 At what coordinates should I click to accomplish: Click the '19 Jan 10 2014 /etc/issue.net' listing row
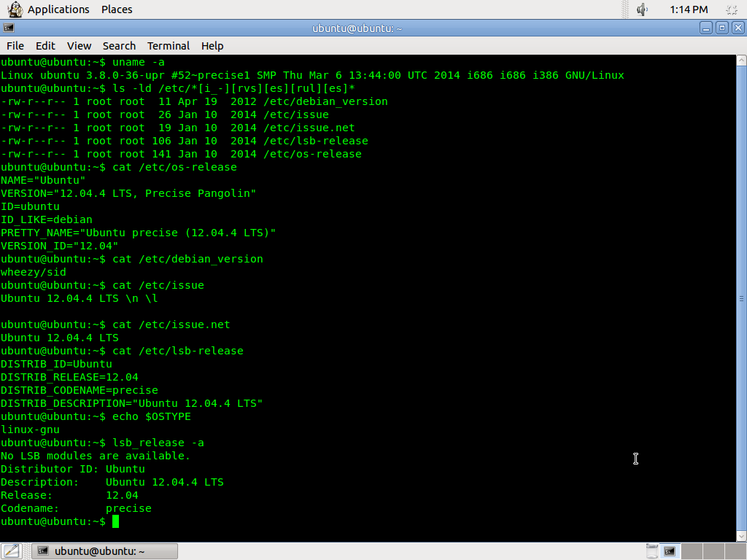pyautogui.click(x=178, y=128)
